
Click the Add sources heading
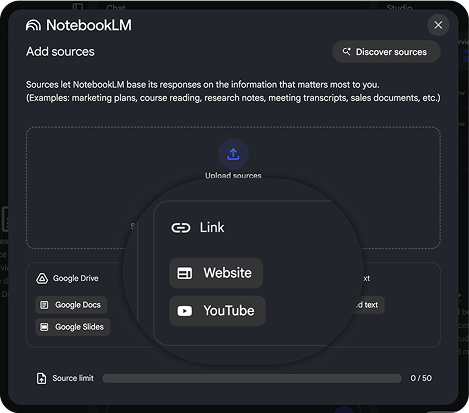(x=60, y=52)
